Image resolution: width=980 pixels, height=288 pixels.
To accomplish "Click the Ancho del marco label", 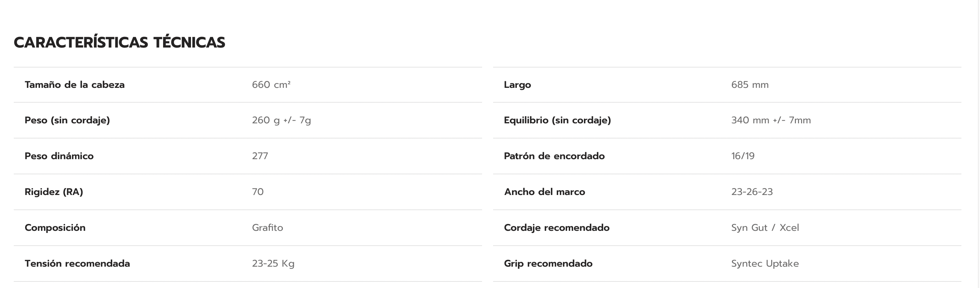I will pos(544,192).
